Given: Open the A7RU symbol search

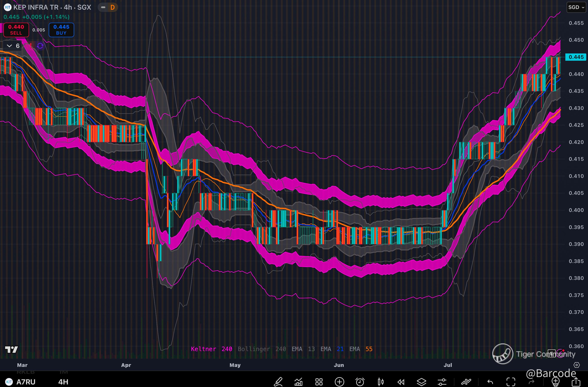Looking at the screenshot, I should pos(26,382).
